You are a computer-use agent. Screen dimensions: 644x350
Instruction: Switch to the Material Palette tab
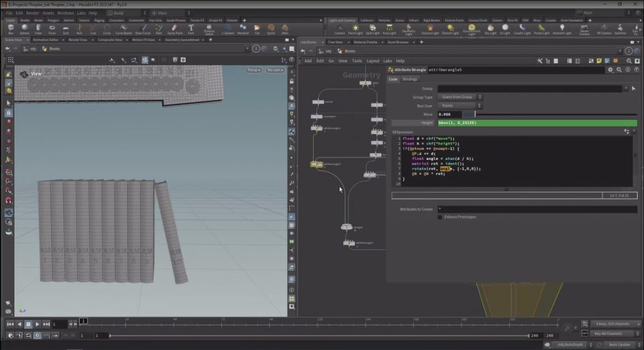[365, 42]
